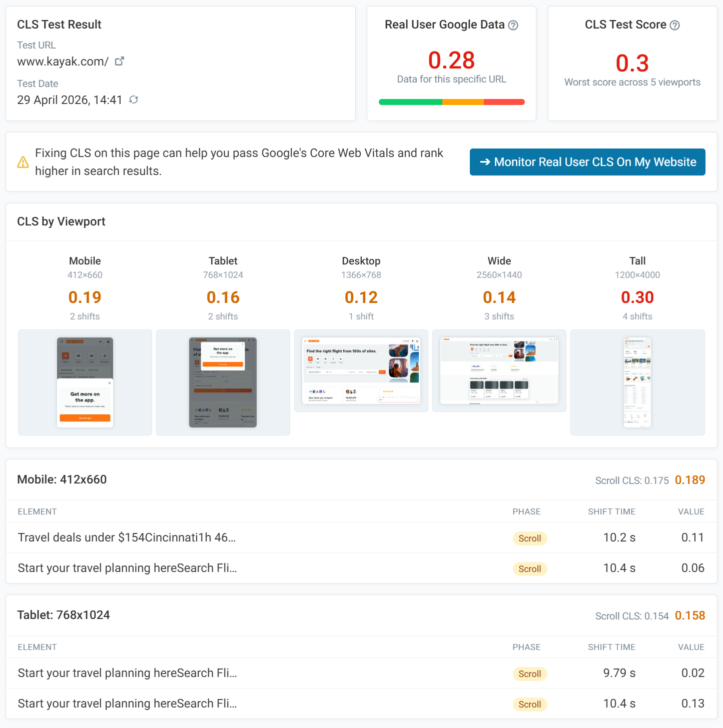Open the Wide viewport screenshot thumbnail
Viewport: 723px width, 728px height.
(499, 370)
